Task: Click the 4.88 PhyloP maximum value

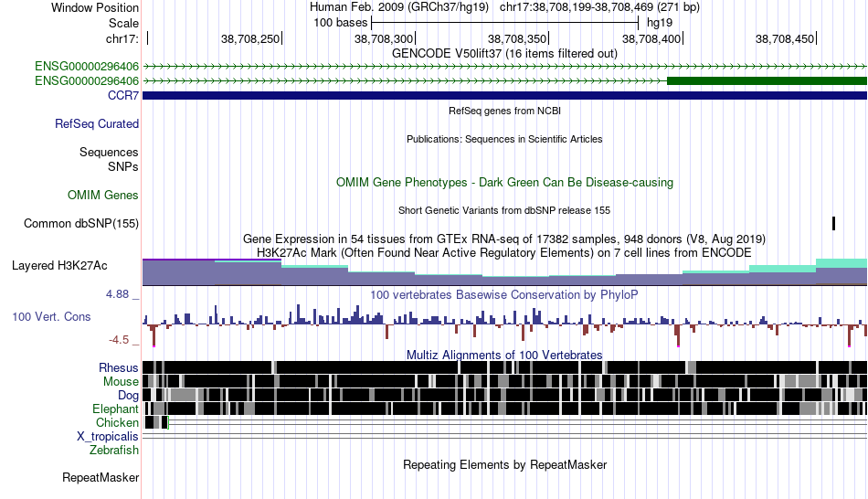Action: (x=117, y=294)
